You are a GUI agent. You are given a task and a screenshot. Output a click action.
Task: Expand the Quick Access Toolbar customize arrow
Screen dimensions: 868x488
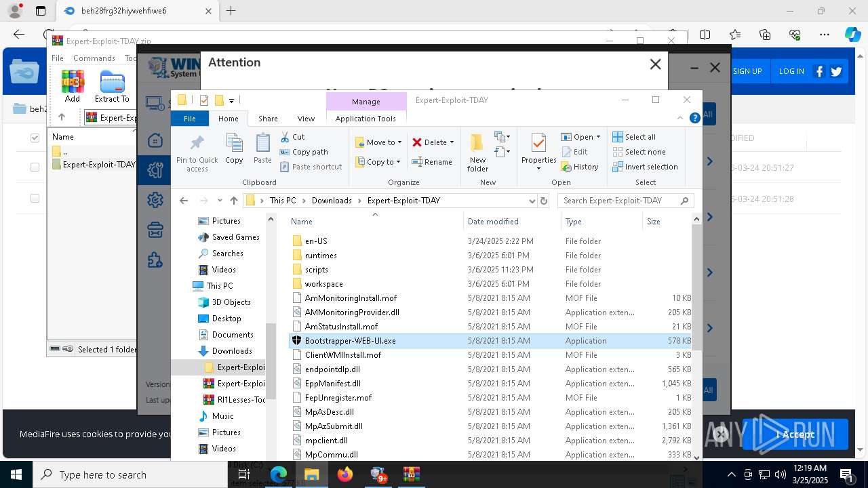232,100
